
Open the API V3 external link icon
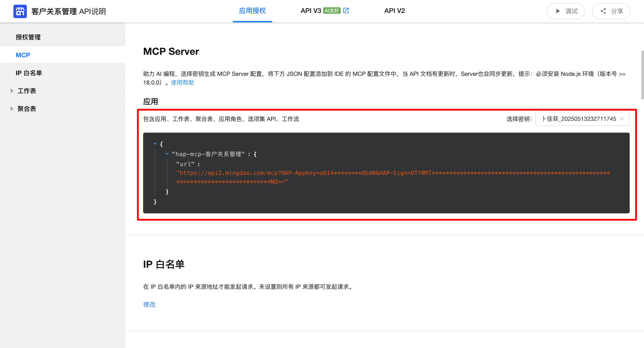(346, 11)
